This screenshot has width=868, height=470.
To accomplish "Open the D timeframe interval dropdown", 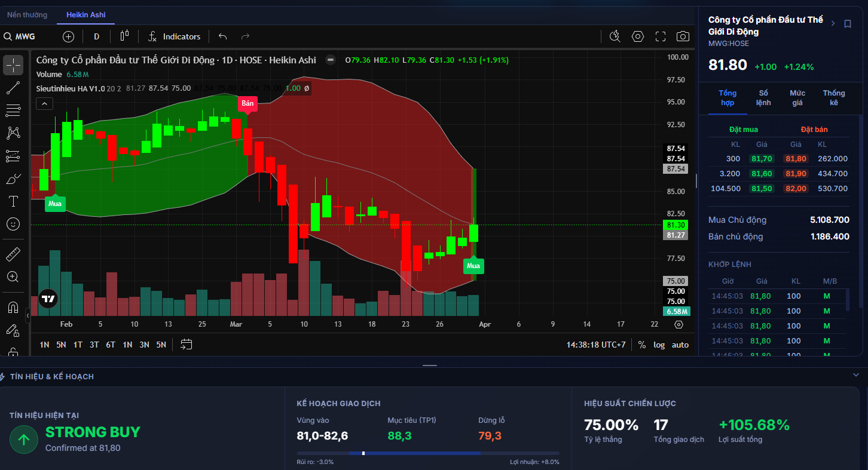I will click(97, 36).
